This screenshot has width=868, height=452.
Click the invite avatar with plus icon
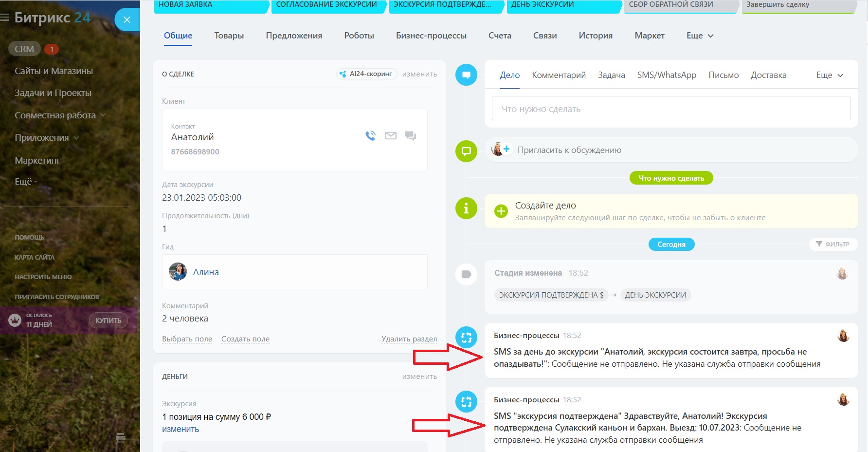pos(501,150)
